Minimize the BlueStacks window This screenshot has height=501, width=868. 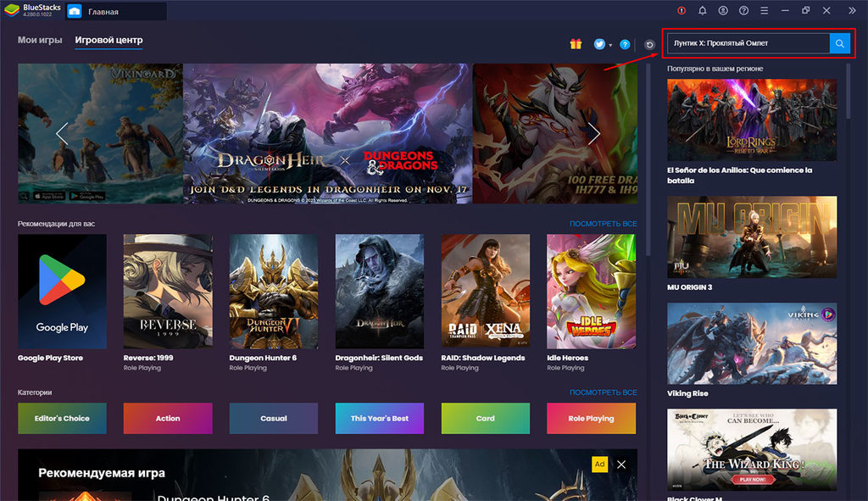(785, 10)
